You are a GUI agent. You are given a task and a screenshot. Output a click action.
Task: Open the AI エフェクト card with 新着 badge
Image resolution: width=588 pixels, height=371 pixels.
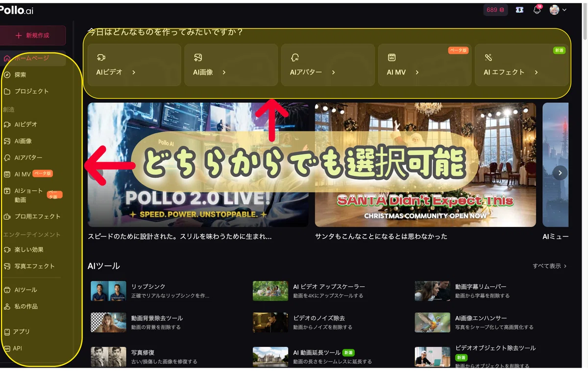pyautogui.click(x=521, y=65)
